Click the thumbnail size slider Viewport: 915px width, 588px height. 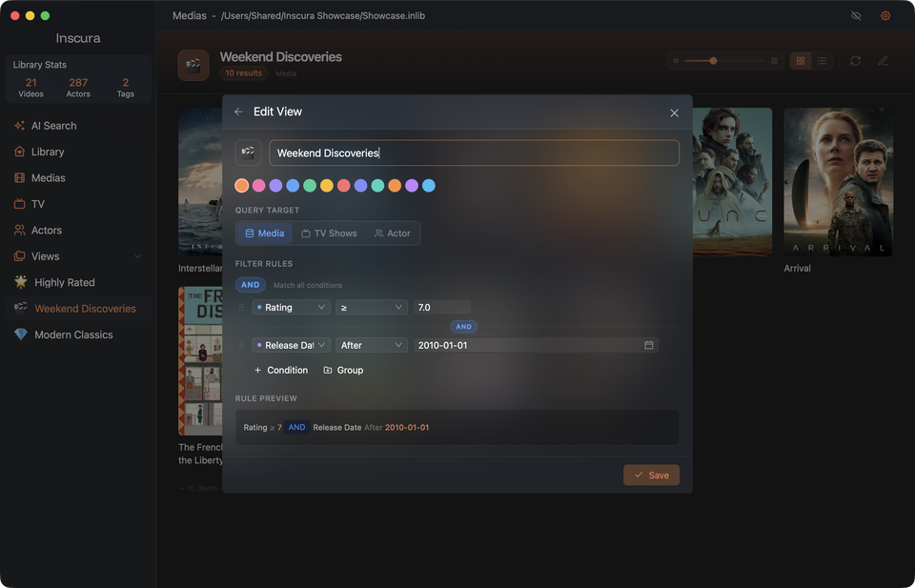tap(724, 61)
